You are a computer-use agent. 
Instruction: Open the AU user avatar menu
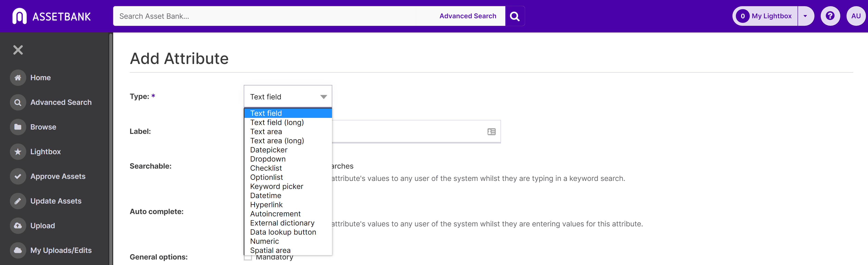[855, 16]
